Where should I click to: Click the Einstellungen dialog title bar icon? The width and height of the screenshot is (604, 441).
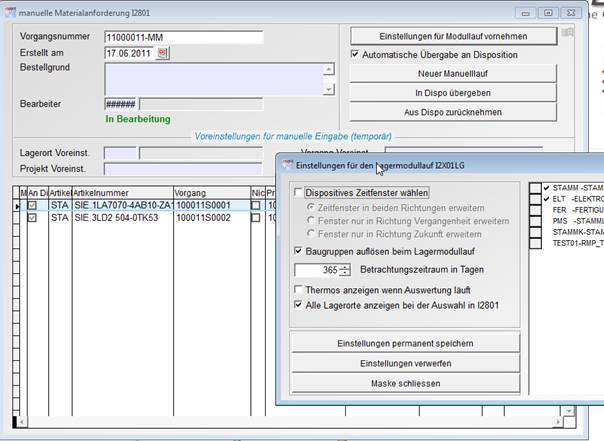(x=288, y=164)
